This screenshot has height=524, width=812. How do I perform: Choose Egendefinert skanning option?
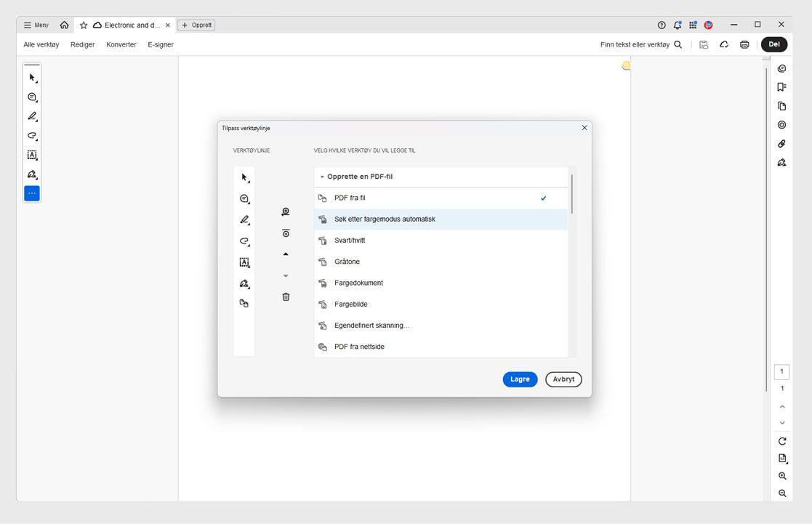tap(441, 325)
